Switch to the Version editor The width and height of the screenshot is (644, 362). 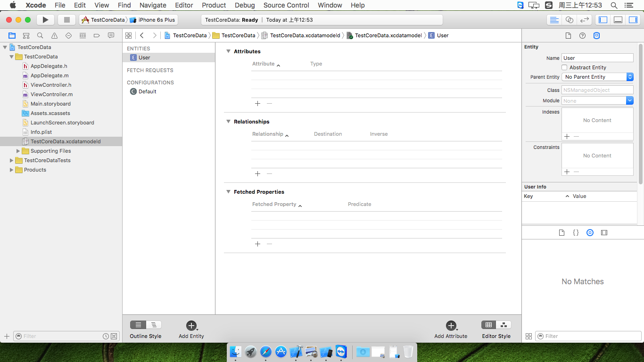tap(585, 20)
